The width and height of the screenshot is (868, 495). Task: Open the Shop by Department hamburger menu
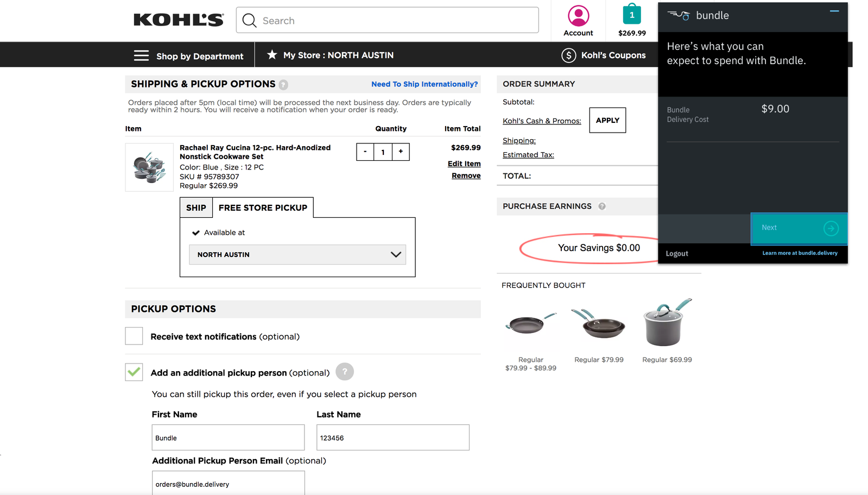pos(141,55)
